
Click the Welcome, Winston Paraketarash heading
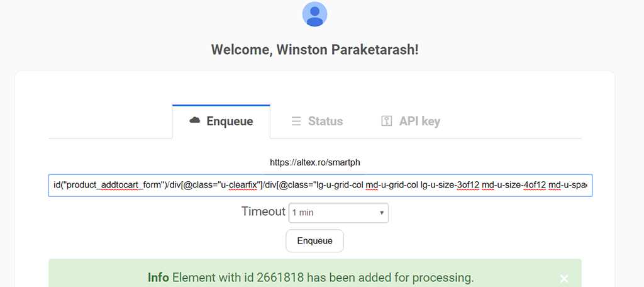point(314,49)
